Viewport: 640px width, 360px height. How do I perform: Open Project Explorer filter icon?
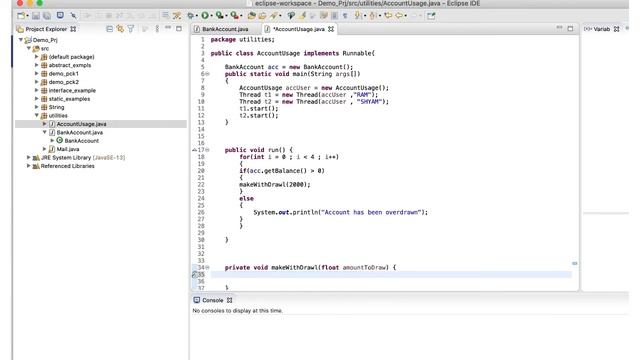131,29
